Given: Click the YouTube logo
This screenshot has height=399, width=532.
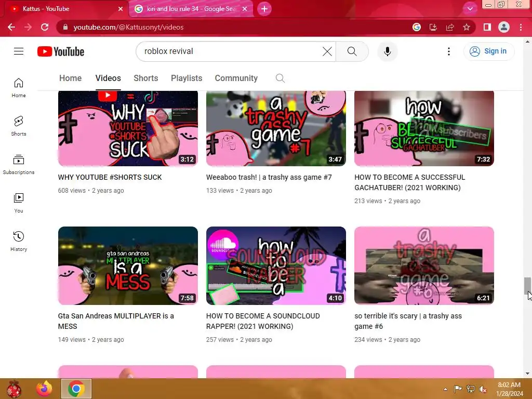Looking at the screenshot, I should (x=61, y=51).
